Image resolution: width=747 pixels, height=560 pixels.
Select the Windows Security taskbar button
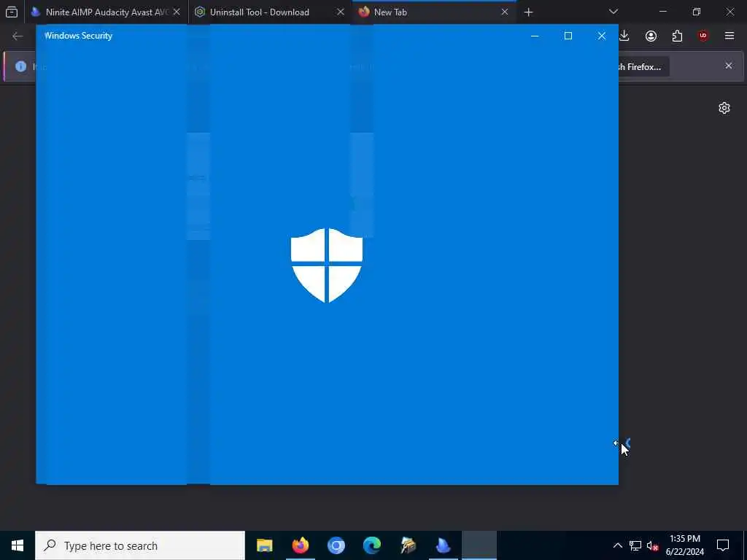(479, 545)
